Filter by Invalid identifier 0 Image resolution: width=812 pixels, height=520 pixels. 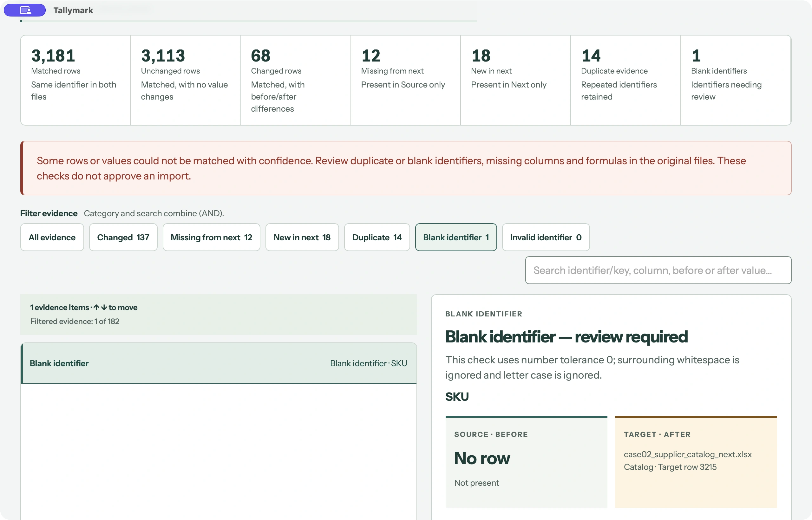(546, 237)
